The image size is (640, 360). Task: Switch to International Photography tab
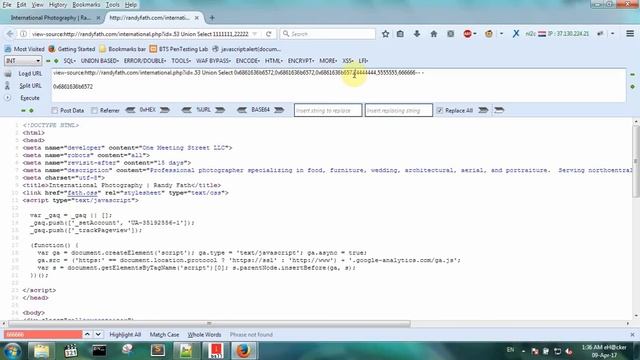pos(51,18)
